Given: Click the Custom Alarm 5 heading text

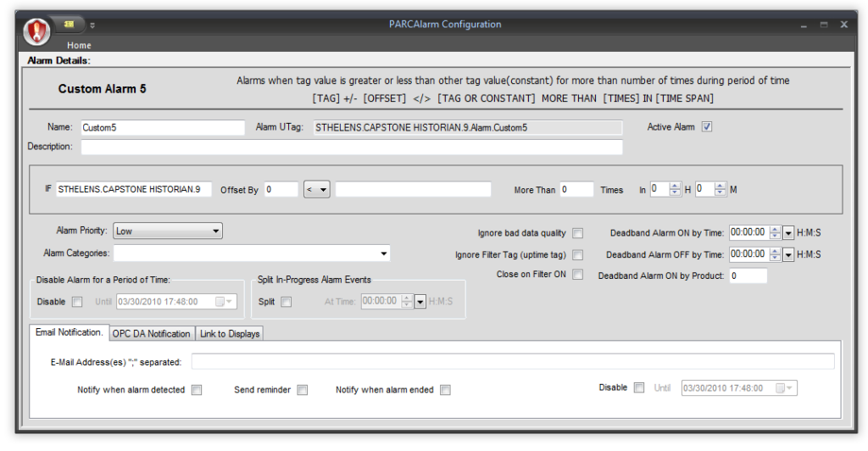Looking at the screenshot, I should [x=102, y=88].
